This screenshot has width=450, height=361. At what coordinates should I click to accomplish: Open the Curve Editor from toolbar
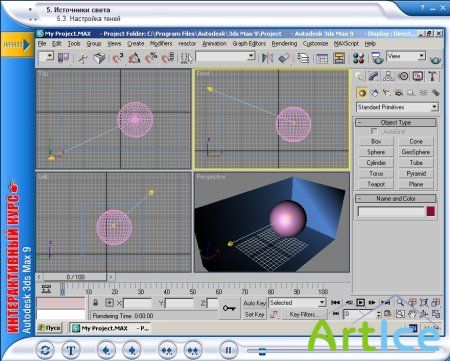tap(322, 58)
